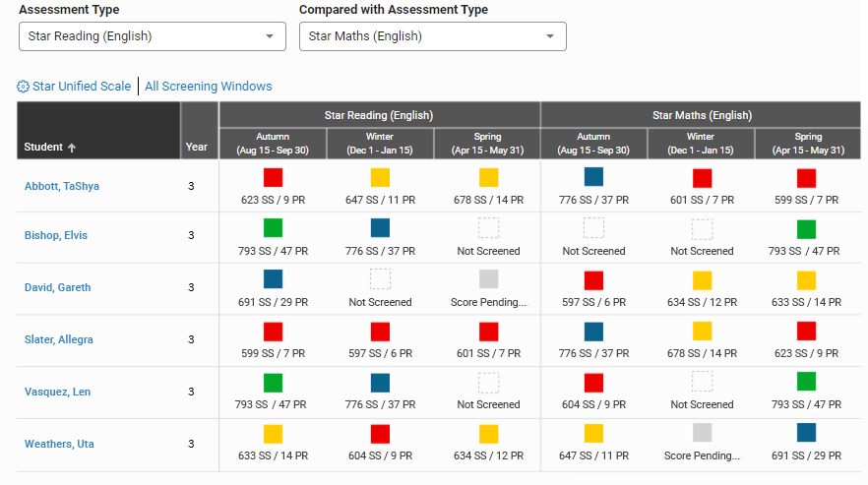Click Slater's red Maths Spring swatch
This screenshot has width=868, height=485.
(807, 332)
